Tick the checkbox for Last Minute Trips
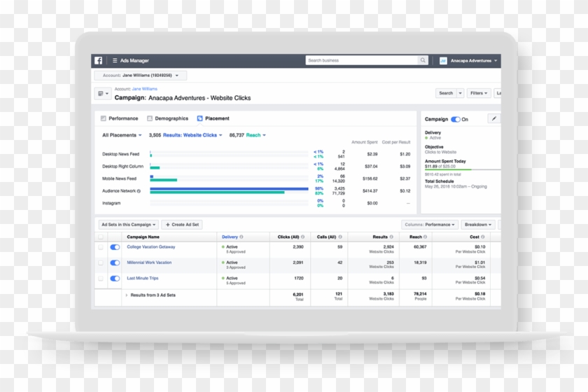Viewport: 588px width, 392px height. click(x=101, y=279)
